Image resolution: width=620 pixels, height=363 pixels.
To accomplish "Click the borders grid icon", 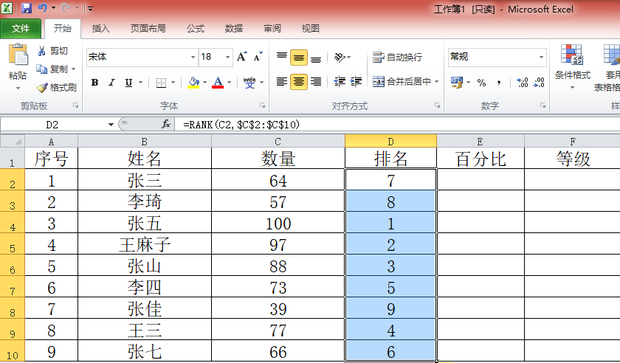I will (161, 83).
